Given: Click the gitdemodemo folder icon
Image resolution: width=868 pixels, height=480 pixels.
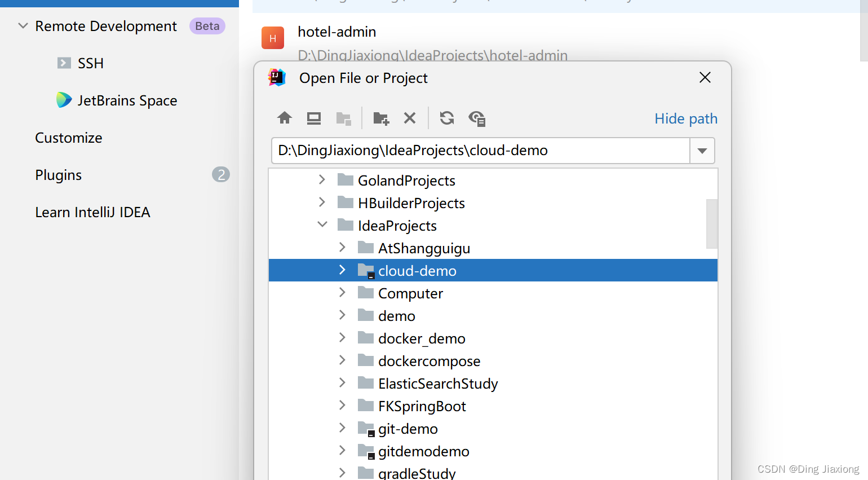Looking at the screenshot, I should 366,451.
